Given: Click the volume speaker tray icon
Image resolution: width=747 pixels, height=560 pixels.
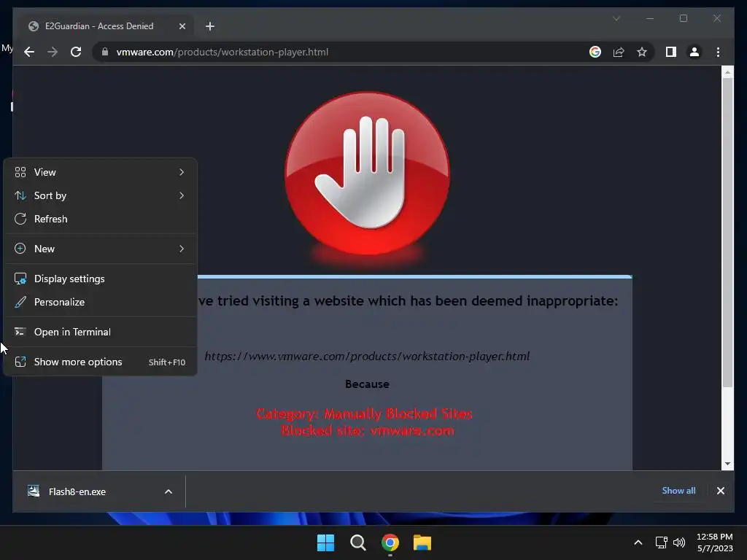Looking at the screenshot, I should coord(679,542).
